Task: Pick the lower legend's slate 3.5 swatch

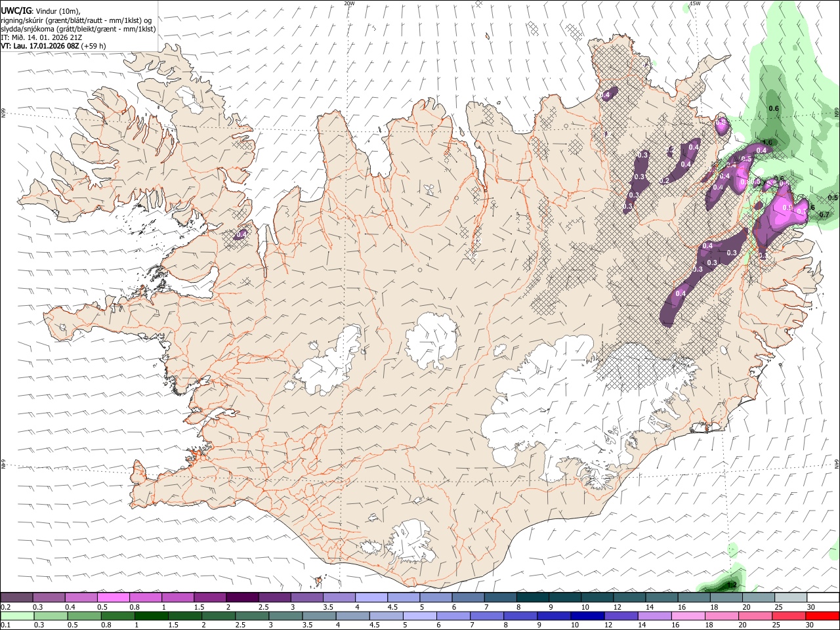Action: click(319, 616)
